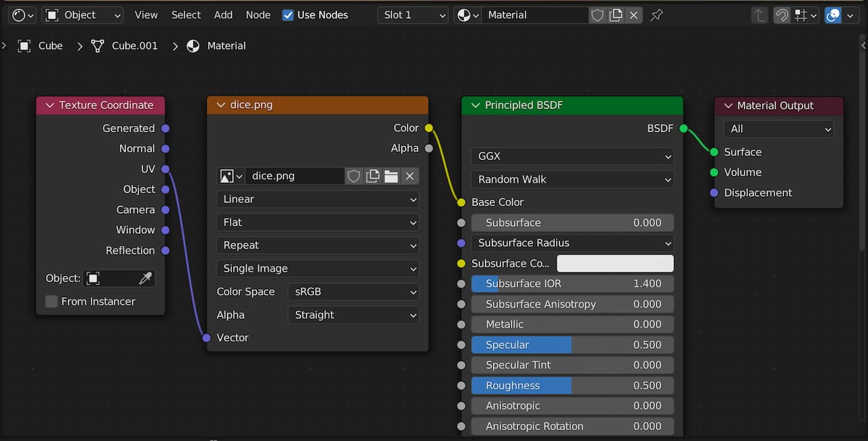Click the Material name field in the header
This screenshot has width=868, height=441.
pyautogui.click(x=534, y=15)
